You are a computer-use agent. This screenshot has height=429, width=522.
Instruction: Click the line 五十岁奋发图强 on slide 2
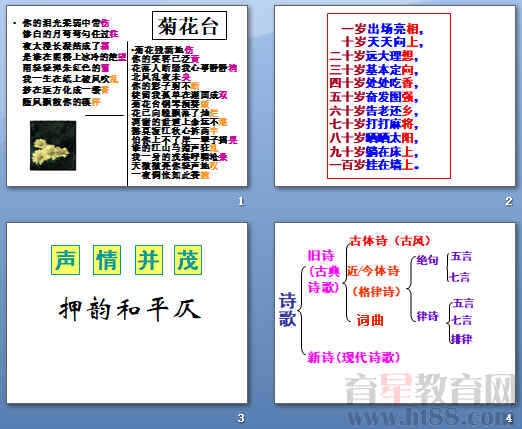[x=374, y=97]
